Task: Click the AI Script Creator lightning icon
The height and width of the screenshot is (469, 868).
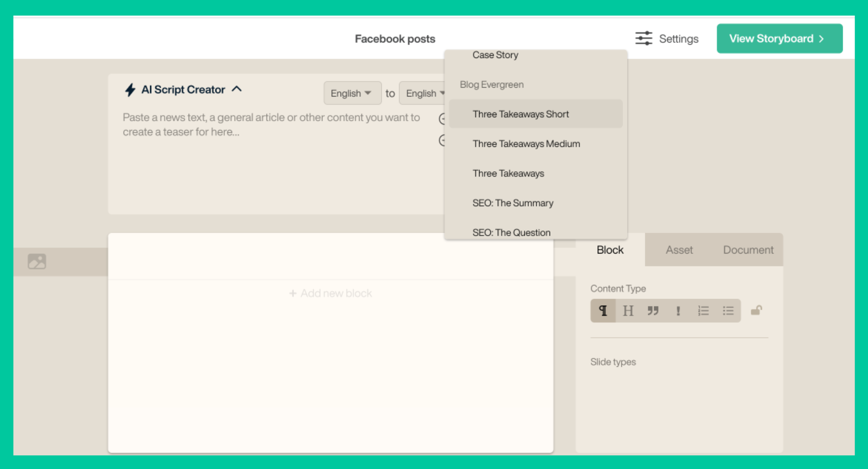Action: pyautogui.click(x=130, y=90)
